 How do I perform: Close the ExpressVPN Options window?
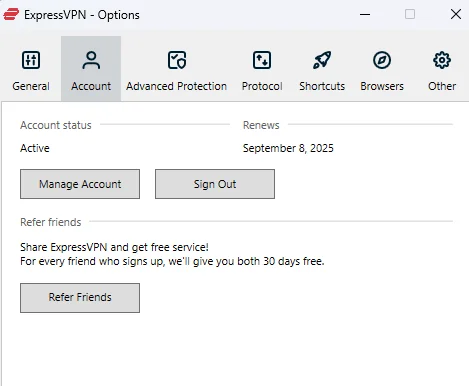point(456,14)
